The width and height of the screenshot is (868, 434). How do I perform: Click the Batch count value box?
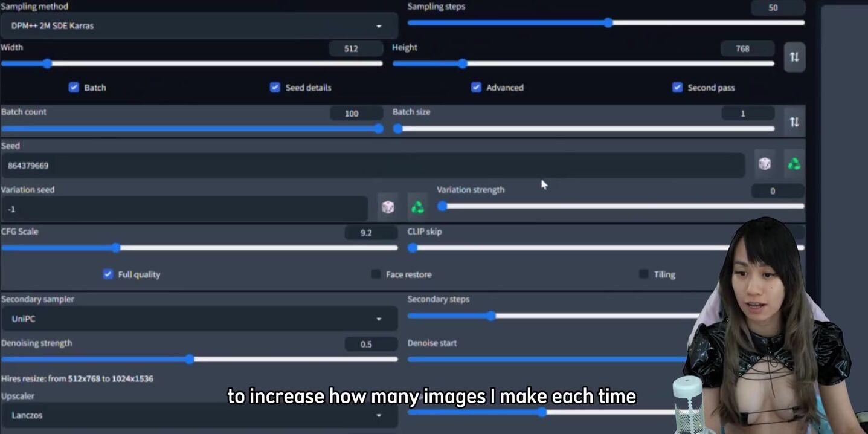point(356,114)
